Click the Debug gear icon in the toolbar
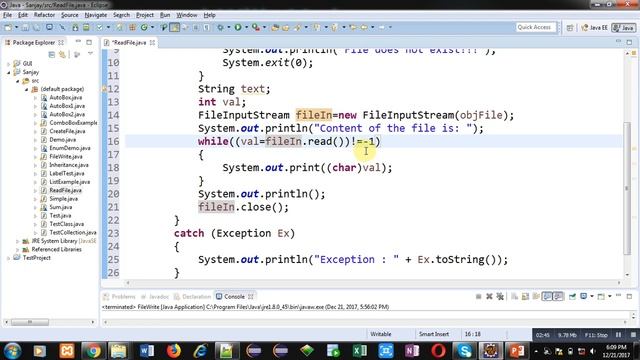This screenshot has width=640, height=360. tap(220, 27)
